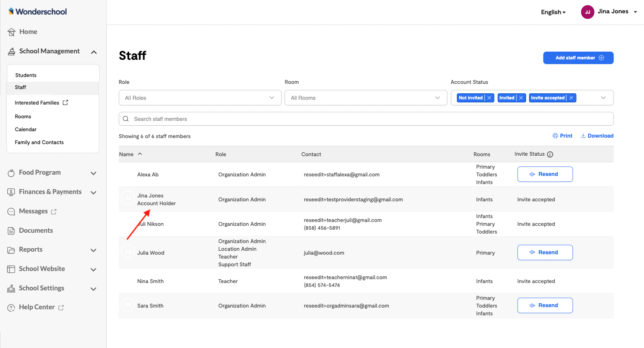Open Students in the sidebar
The height and width of the screenshot is (348, 644).
pyautogui.click(x=26, y=75)
